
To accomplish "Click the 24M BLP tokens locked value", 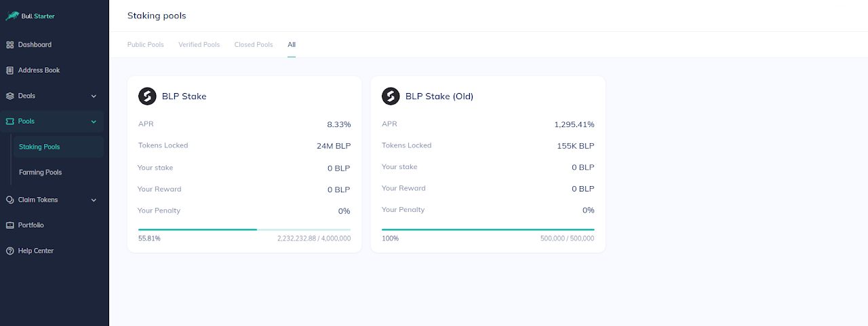I will click(334, 146).
